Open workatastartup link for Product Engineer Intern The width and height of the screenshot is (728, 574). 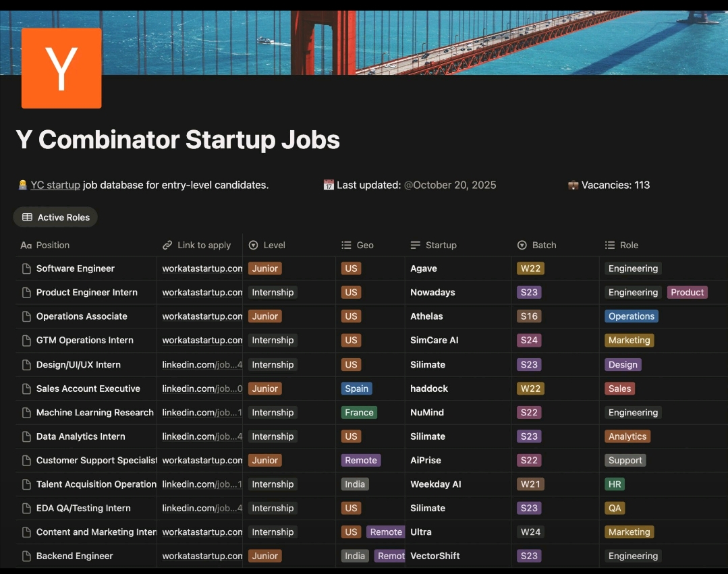pos(202,293)
